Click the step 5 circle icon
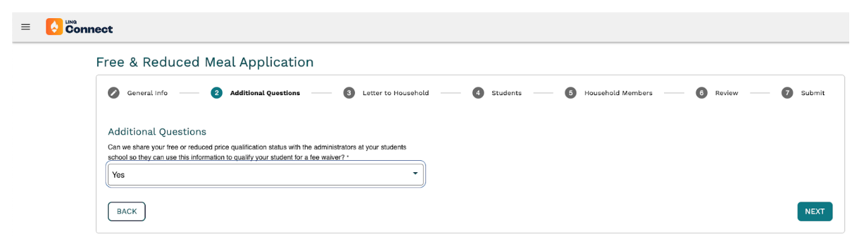The image size is (868, 252). pos(570,92)
